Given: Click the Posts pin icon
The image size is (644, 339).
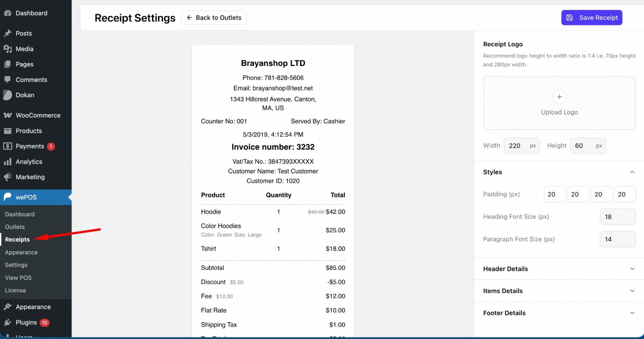Looking at the screenshot, I should 7,33.
